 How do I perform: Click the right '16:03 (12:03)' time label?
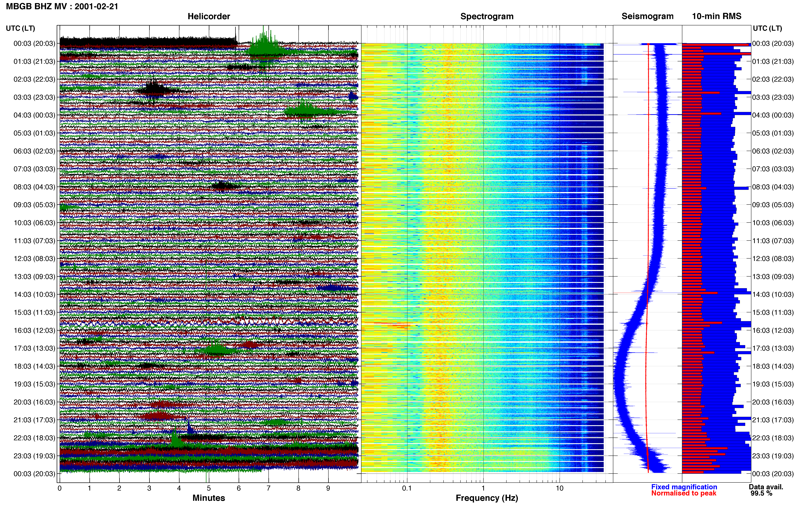(x=773, y=330)
